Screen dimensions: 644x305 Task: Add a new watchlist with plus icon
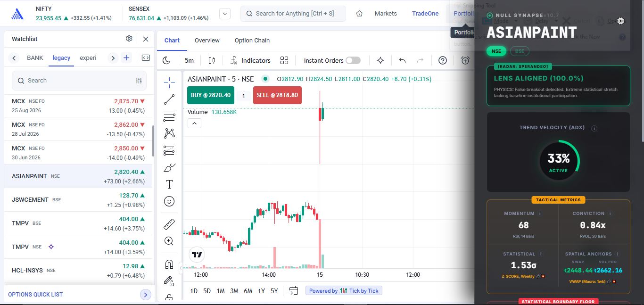click(x=126, y=58)
